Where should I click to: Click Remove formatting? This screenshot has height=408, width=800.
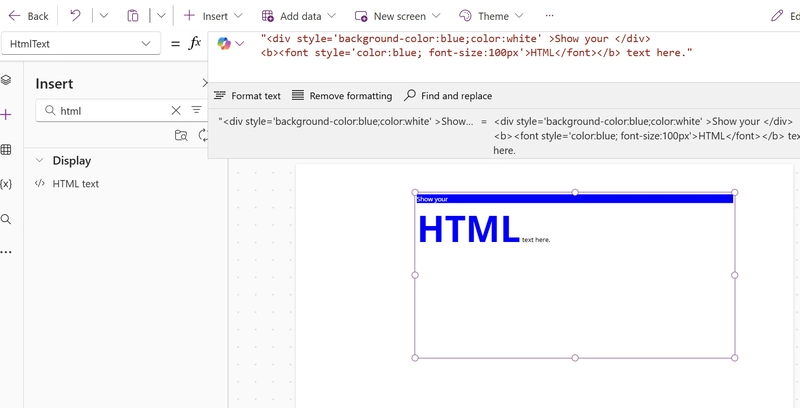342,96
